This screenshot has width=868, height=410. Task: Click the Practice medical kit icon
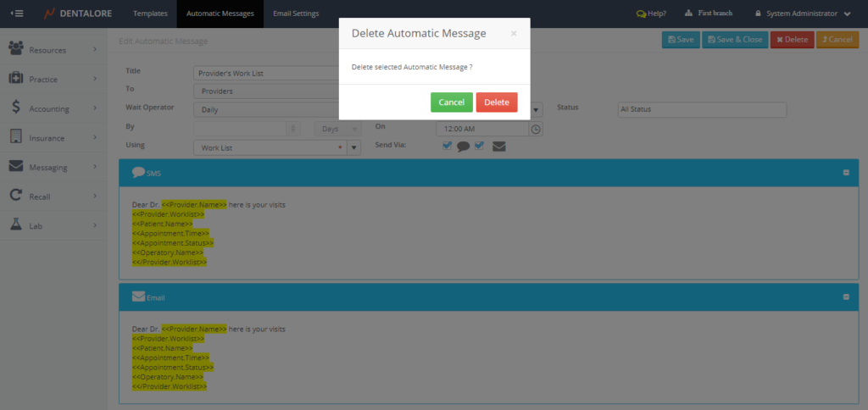16,79
